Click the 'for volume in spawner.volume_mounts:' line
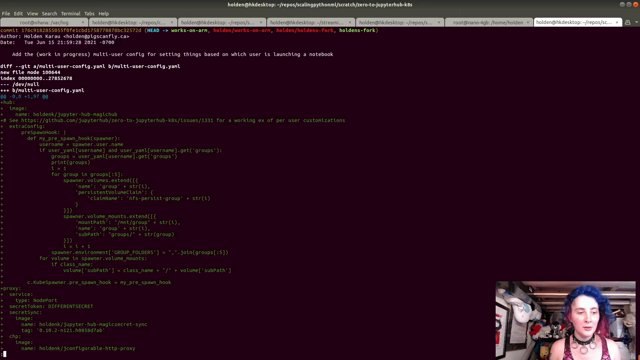This screenshot has width=640, height=360. [x=93, y=258]
